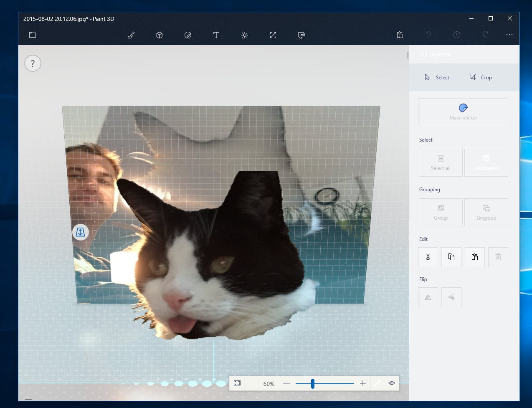Open the Remix 3D community icon
This screenshot has height=408, width=532.
(301, 35)
